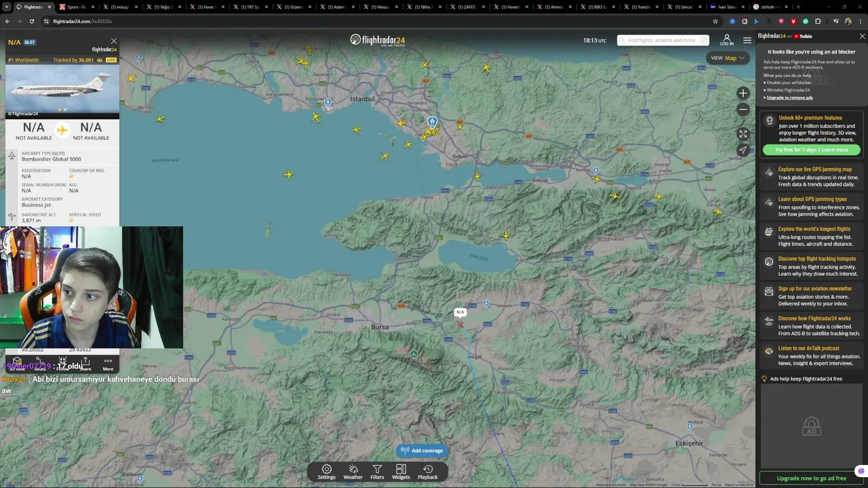
Task: Open Listen to our AvTalk podcast
Action: tap(811, 355)
